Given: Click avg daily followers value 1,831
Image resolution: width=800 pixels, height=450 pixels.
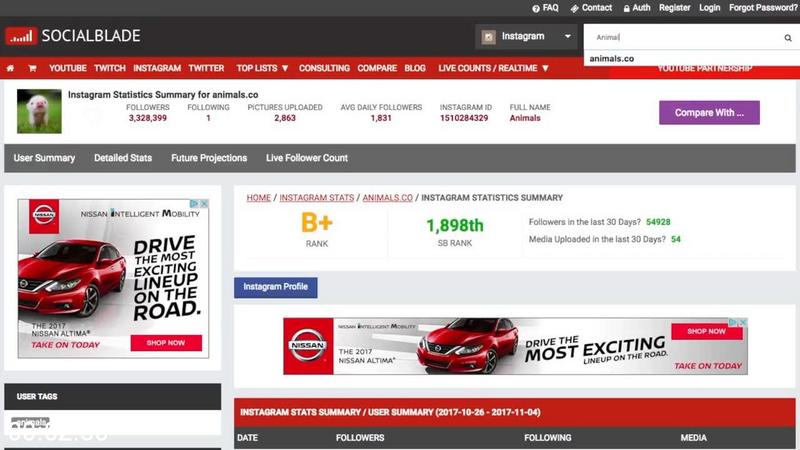Looking at the screenshot, I should (381, 118).
